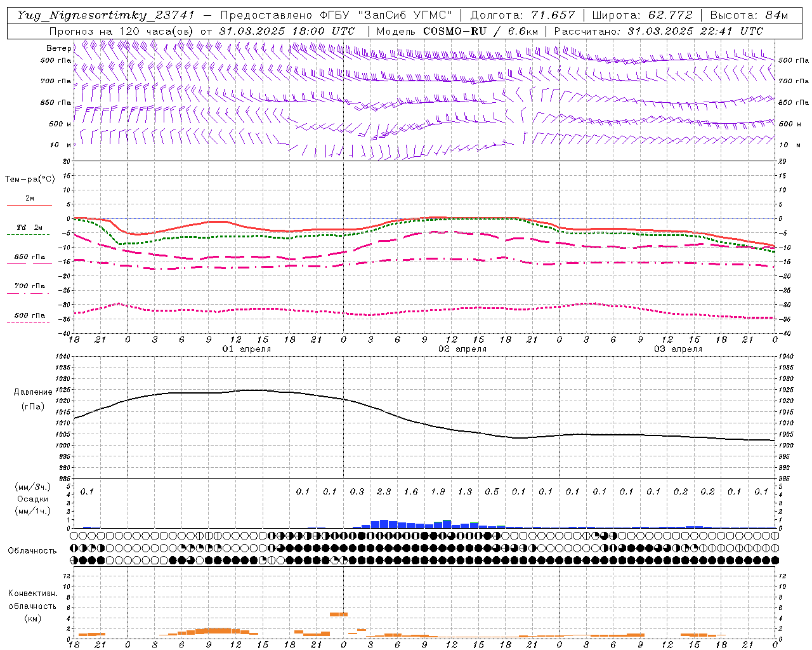Click the Конвективн. panel label
Viewport: 812px width, 650px height.
(x=32, y=594)
